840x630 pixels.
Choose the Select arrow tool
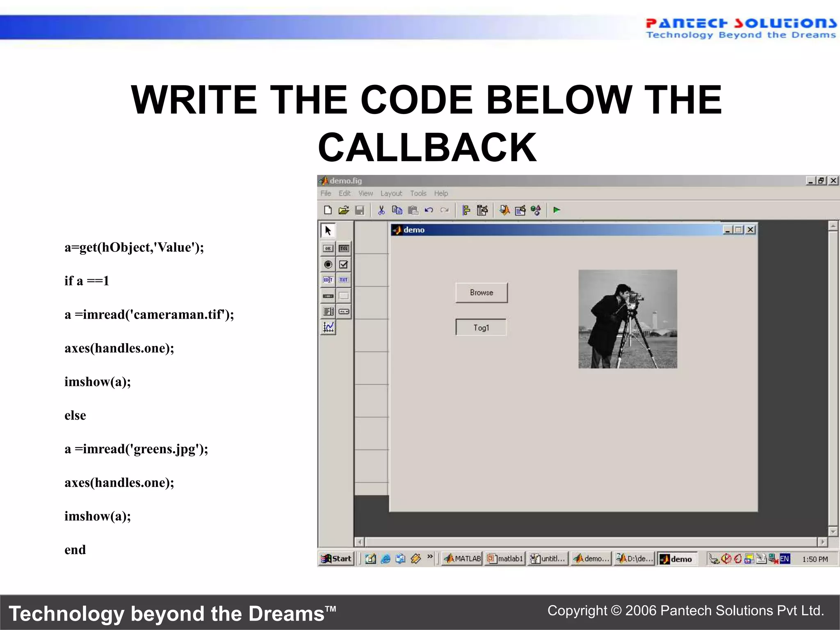pos(328,231)
